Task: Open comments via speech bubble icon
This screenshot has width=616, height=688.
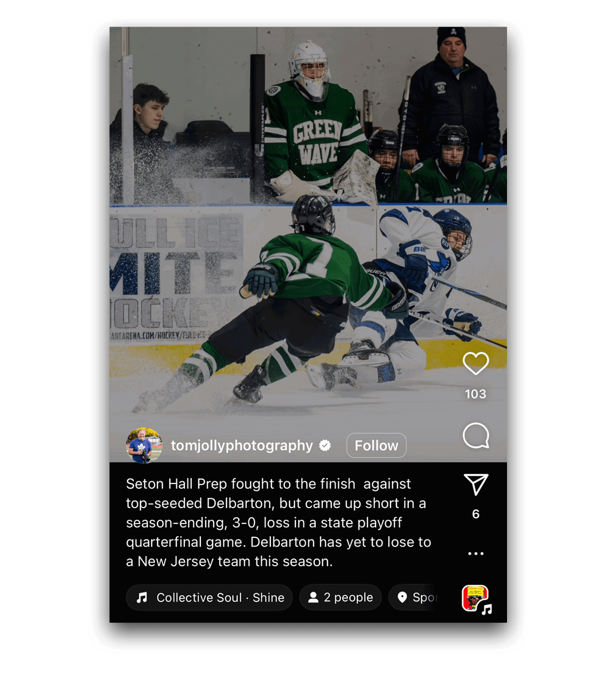Action: 475,436
